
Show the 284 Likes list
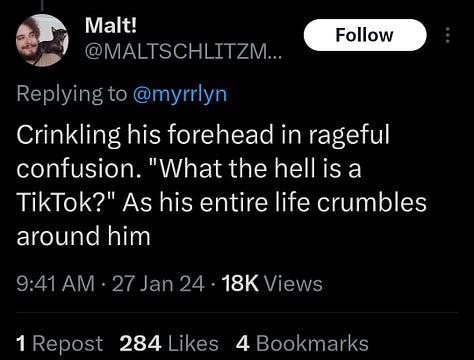coord(169,344)
